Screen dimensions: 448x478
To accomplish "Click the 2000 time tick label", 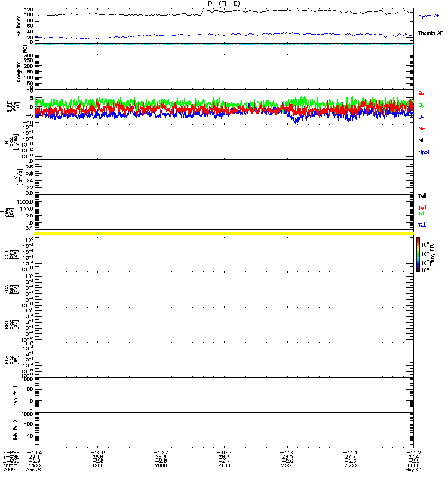I will tap(161, 465).
